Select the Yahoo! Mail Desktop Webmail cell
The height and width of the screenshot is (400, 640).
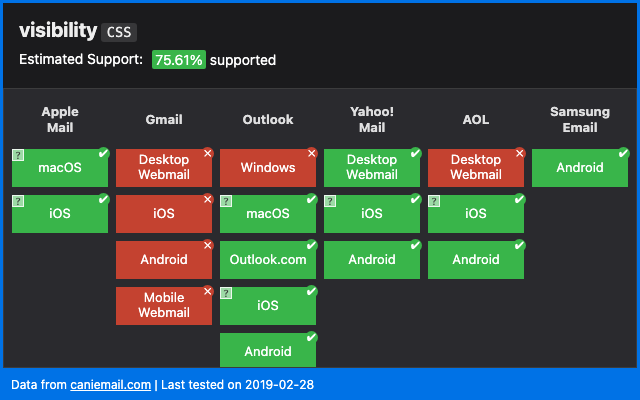click(x=371, y=168)
